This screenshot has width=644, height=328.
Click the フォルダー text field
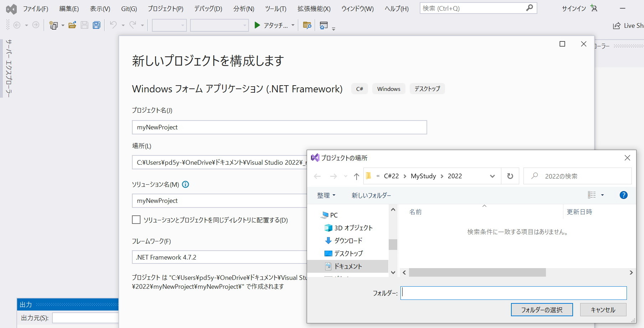513,293
